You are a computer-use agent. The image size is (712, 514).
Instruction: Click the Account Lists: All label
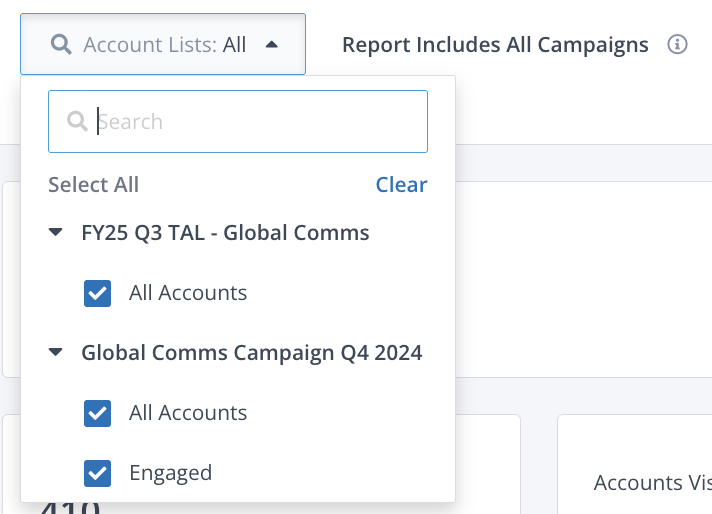165,45
